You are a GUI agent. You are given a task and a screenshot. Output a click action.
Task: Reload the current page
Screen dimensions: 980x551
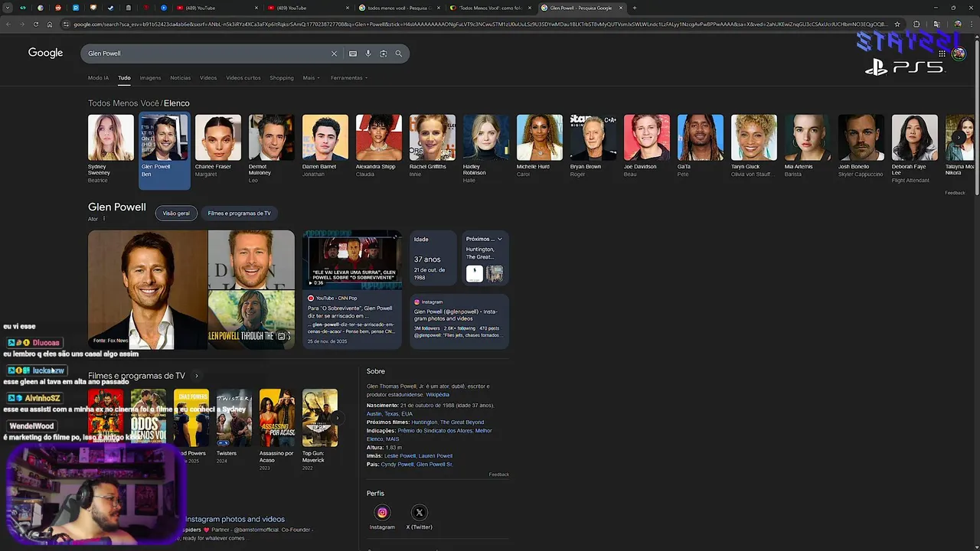pyautogui.click(x=36, y=24)
